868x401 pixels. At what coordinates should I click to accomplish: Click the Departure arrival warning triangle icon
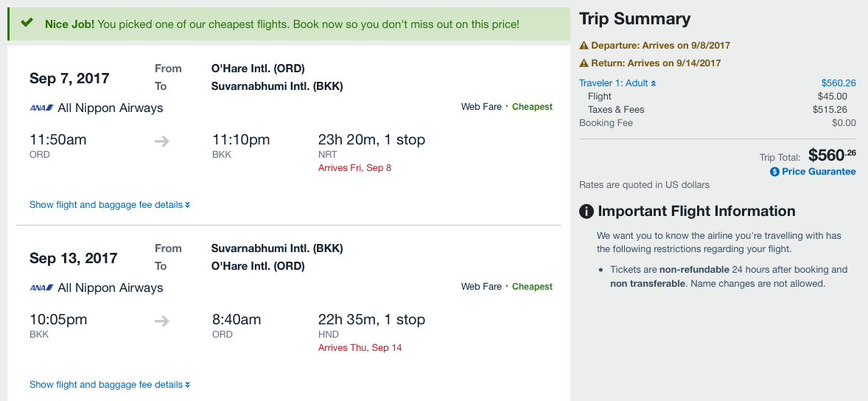coord(584,46)
